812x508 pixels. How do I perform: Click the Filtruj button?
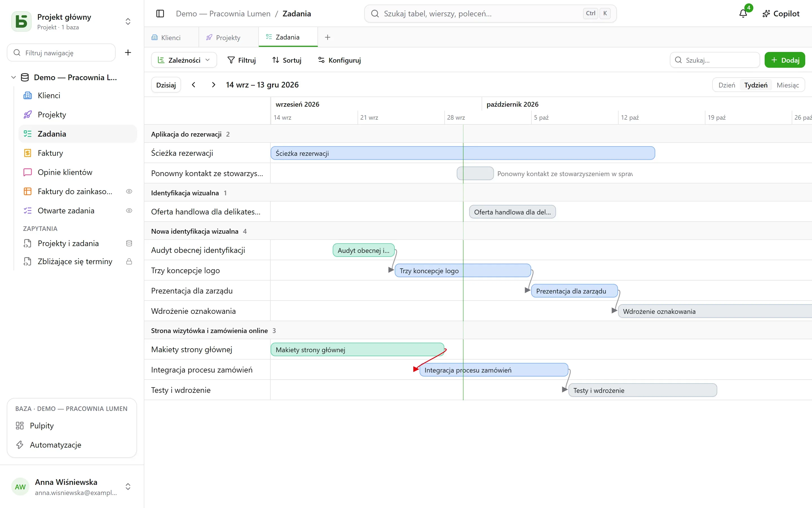click(242, 60)
